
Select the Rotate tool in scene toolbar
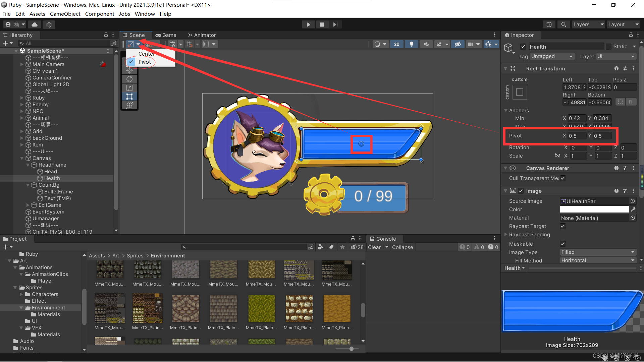point(129,79)
